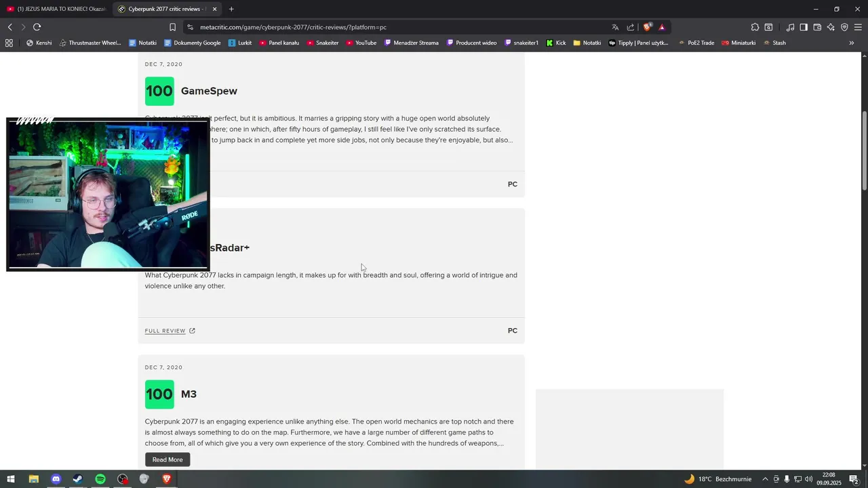Open Brave browser from the taskbar
The image size is (868, 488).
pos(167,479)
